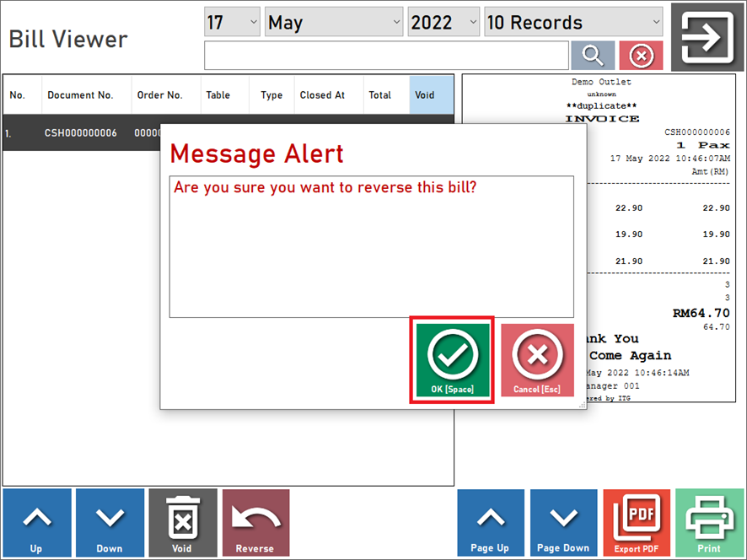747x560 pixels.
Task: Page Up in the receipt preview
Action: click(x=491, y=523)
